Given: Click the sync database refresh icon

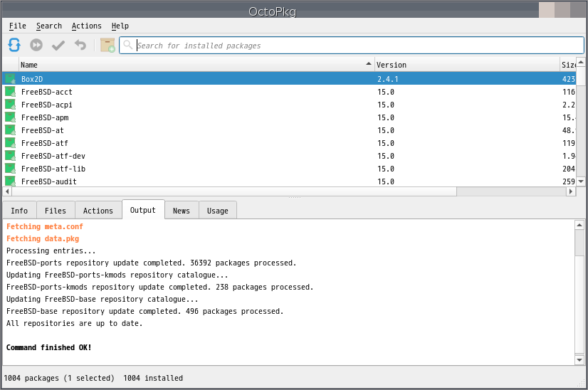Looking at the screenshot, I should [x=14, y=45].
